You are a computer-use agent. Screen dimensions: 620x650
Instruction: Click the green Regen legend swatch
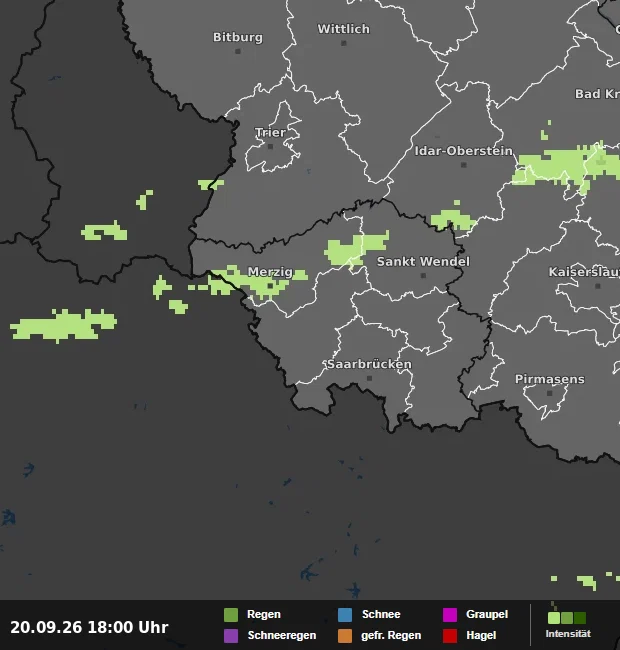click(231, 615)
